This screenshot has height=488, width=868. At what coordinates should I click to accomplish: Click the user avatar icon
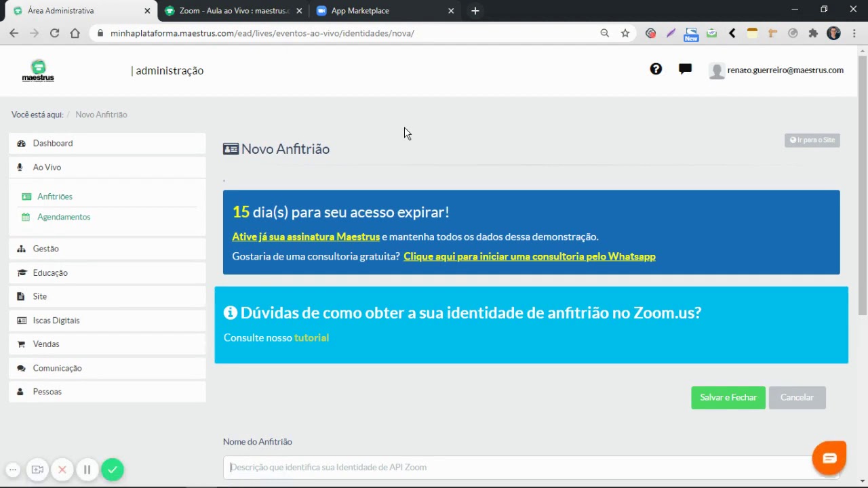[716, 70]
